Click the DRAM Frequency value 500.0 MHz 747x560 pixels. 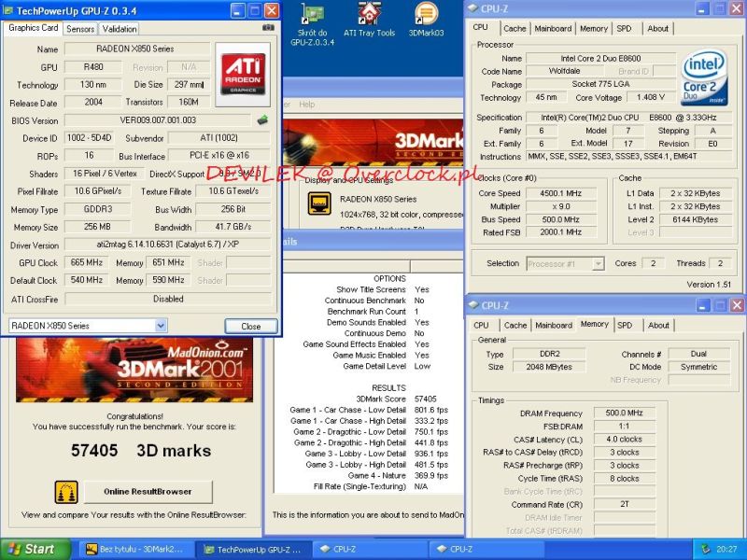624,413
